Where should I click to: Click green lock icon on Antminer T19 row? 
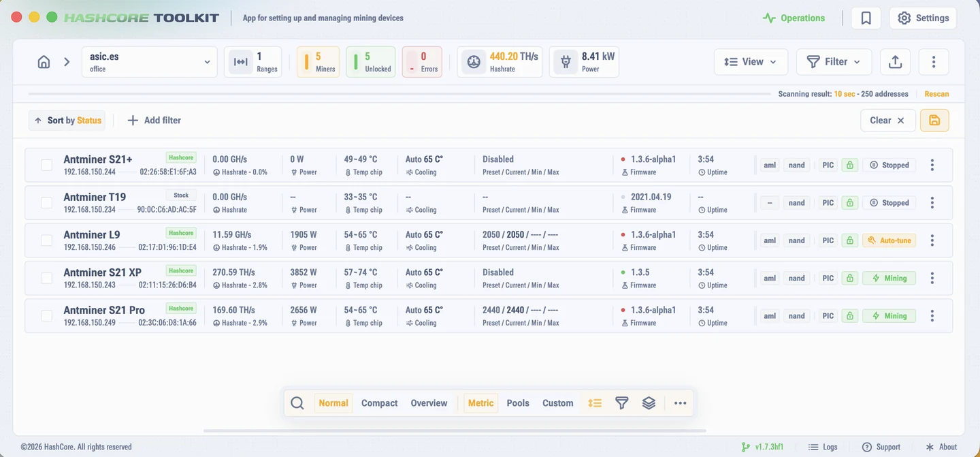pyautogui.click(x=849, y=203)
